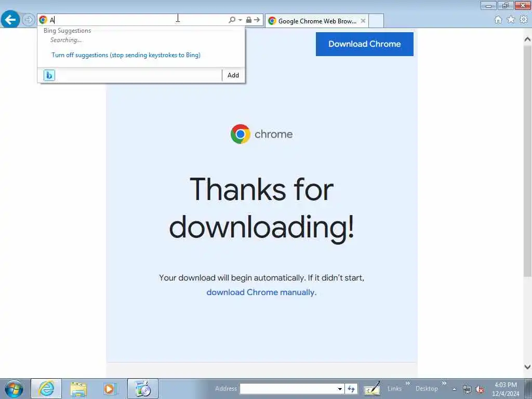Click the muted volume tray icon
The image size is (532, 399).
(480, 390)
